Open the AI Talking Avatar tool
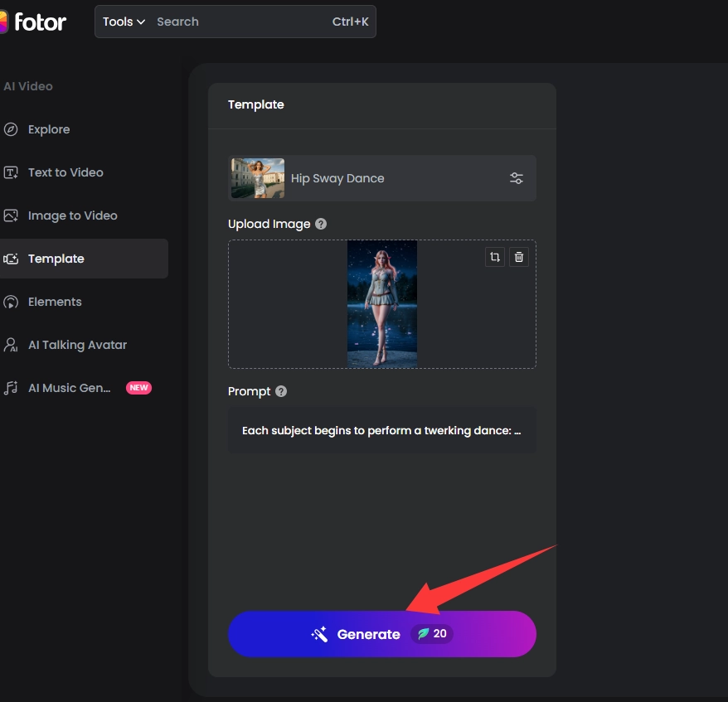The image size is (728, 702). point(77,345)
